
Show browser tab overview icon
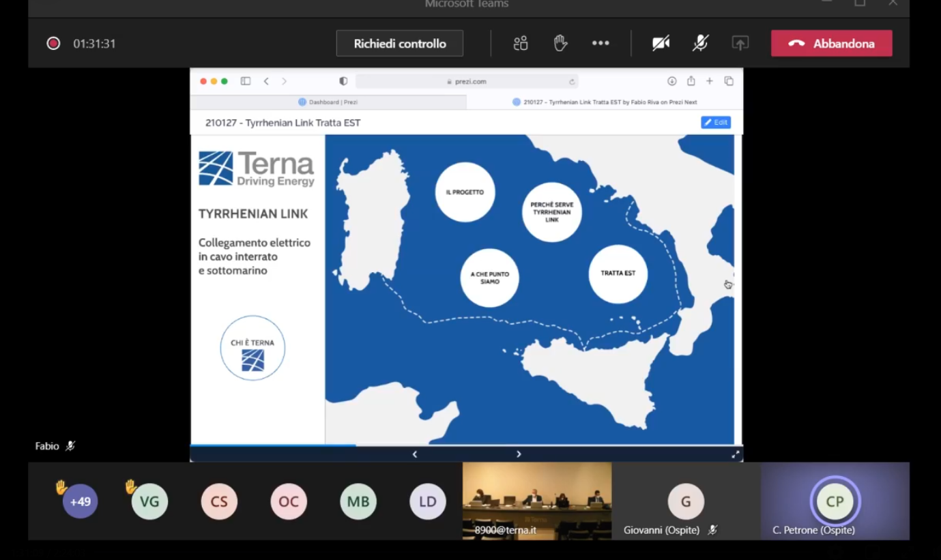(x=729, y=81)
